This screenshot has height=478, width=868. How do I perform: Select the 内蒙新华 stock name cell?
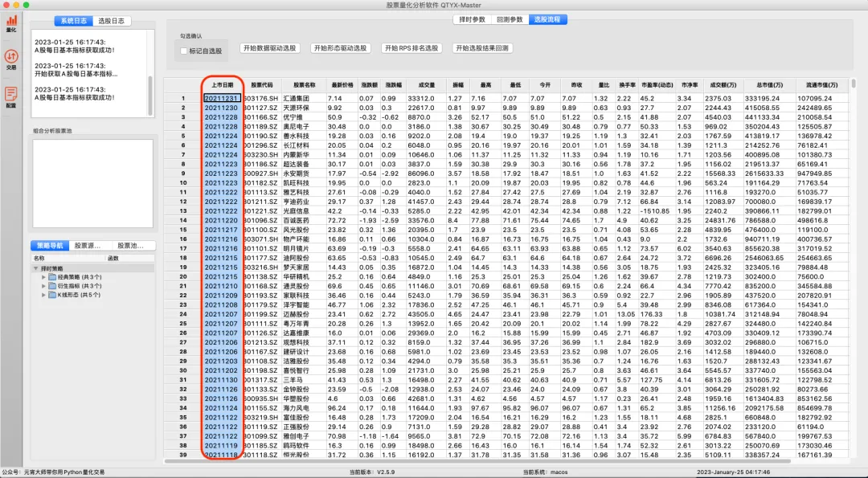point(304,155)
